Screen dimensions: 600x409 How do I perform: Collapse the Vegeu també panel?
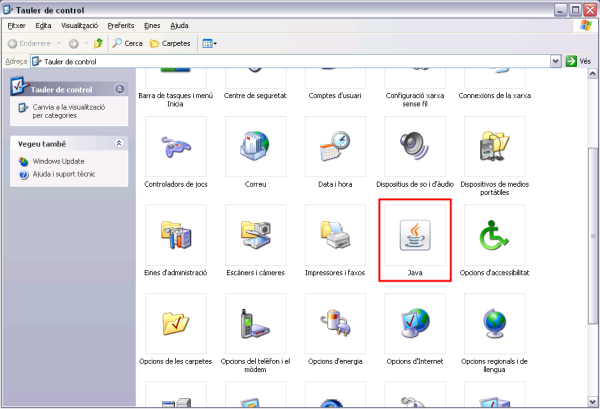(119, 143)
